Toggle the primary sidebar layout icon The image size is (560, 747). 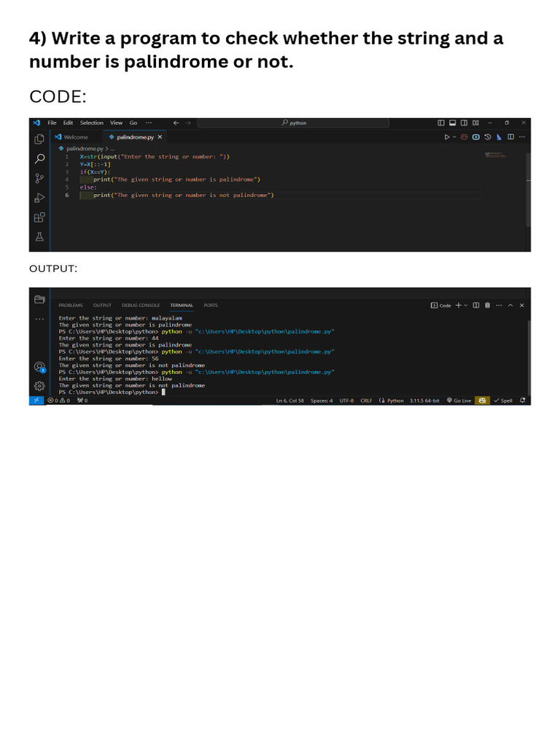[x=441, y=123]
